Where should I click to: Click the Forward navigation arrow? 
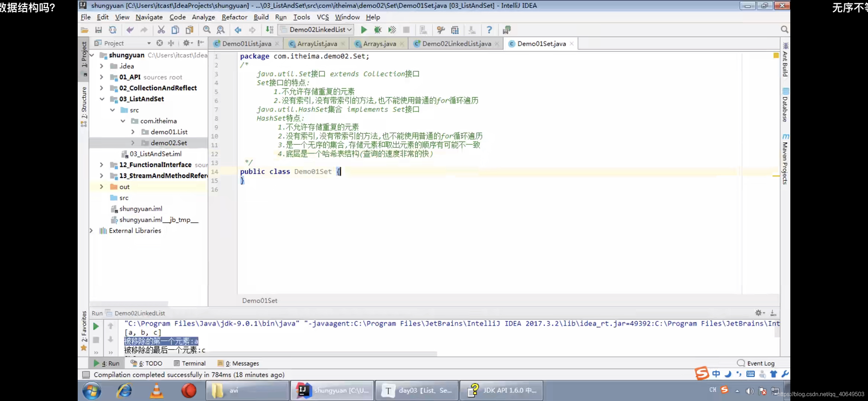(252, 30)
